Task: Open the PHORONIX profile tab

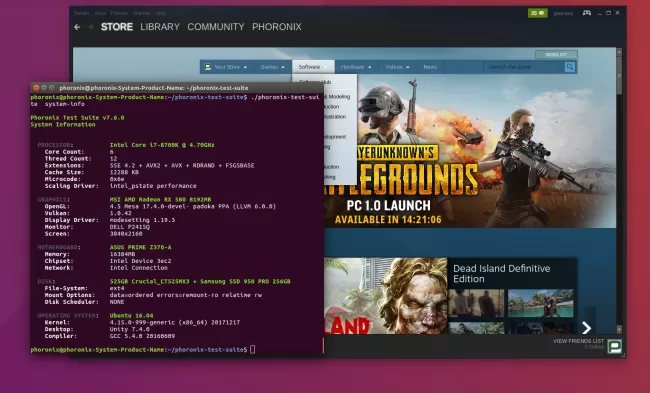Action: click(277, 27)
